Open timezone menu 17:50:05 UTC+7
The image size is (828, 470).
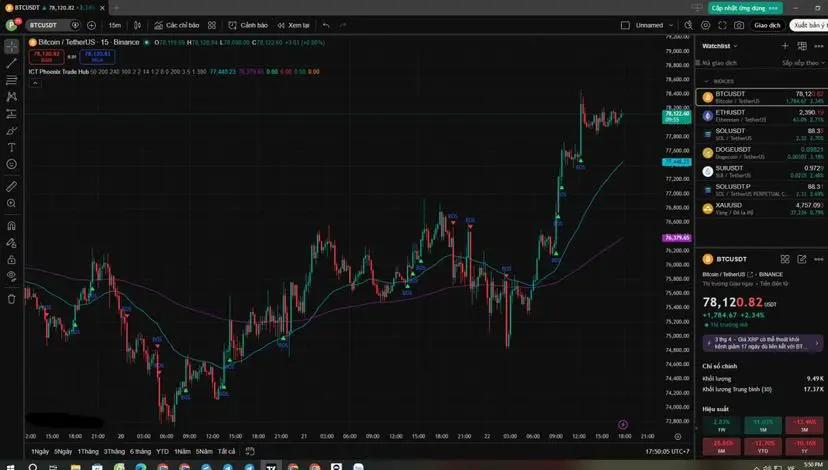[x=667, y=452]
